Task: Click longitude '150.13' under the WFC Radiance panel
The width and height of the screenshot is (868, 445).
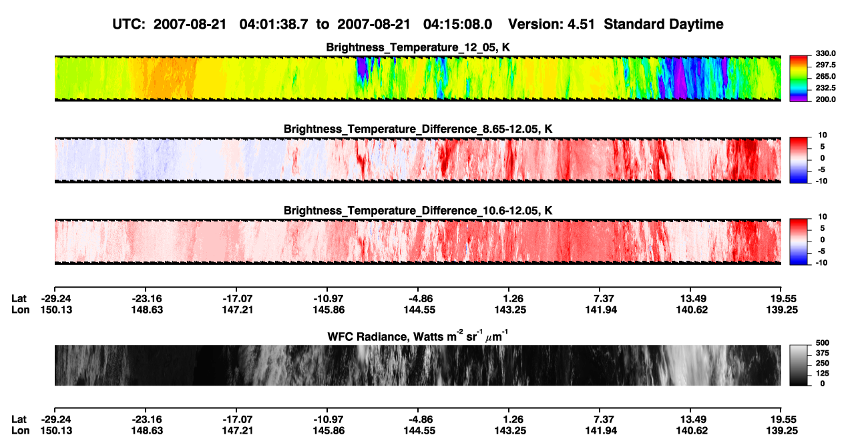Action: click(55, 430)
